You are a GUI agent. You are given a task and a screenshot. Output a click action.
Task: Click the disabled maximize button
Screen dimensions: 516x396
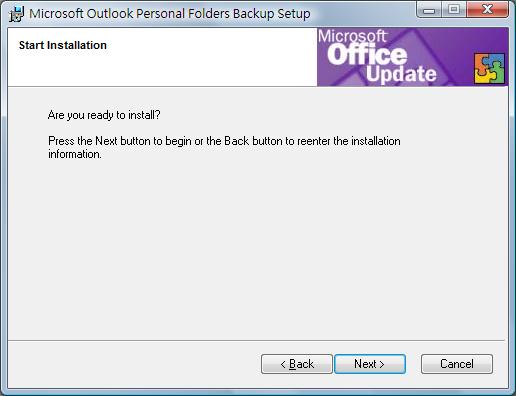click(x=454, y=10)
